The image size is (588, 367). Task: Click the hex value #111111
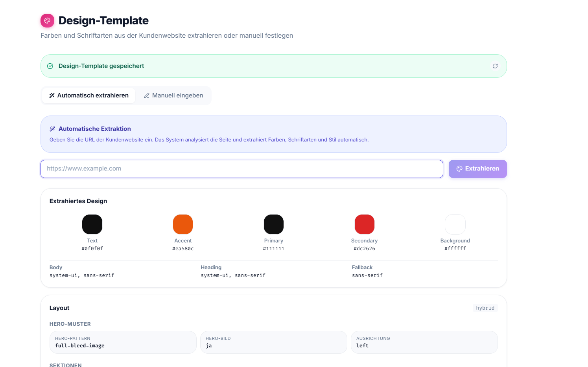point(274,249)
